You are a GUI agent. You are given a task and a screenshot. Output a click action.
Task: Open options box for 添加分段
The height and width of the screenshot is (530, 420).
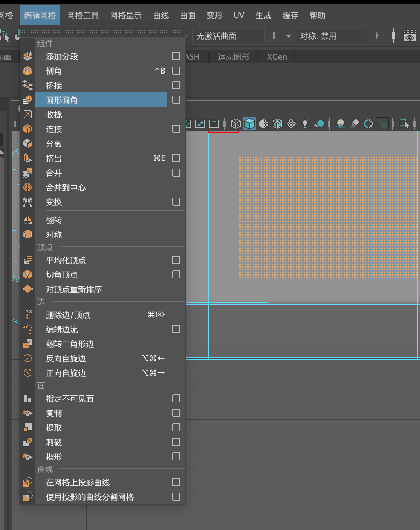(x=176, y=56)
